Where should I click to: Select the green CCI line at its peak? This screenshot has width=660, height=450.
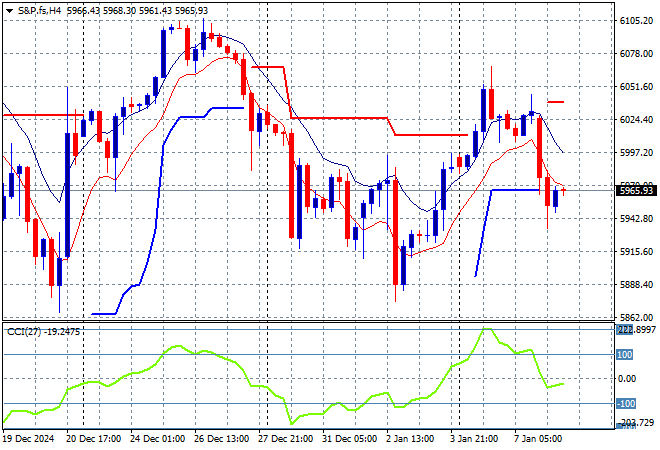(x=487, y=328)
